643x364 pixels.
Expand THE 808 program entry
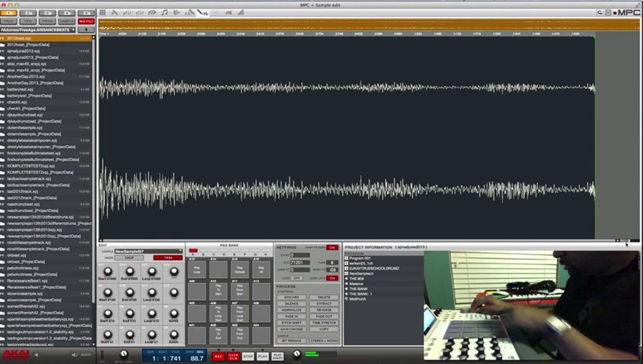point(356,279)
